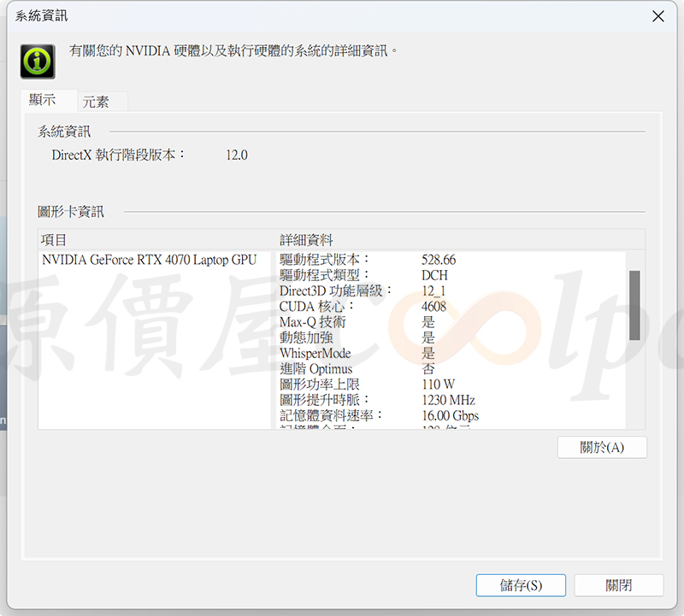The image size is (684, 616).
Task: Select the WhisperMode row label
Action: [315, 353]
